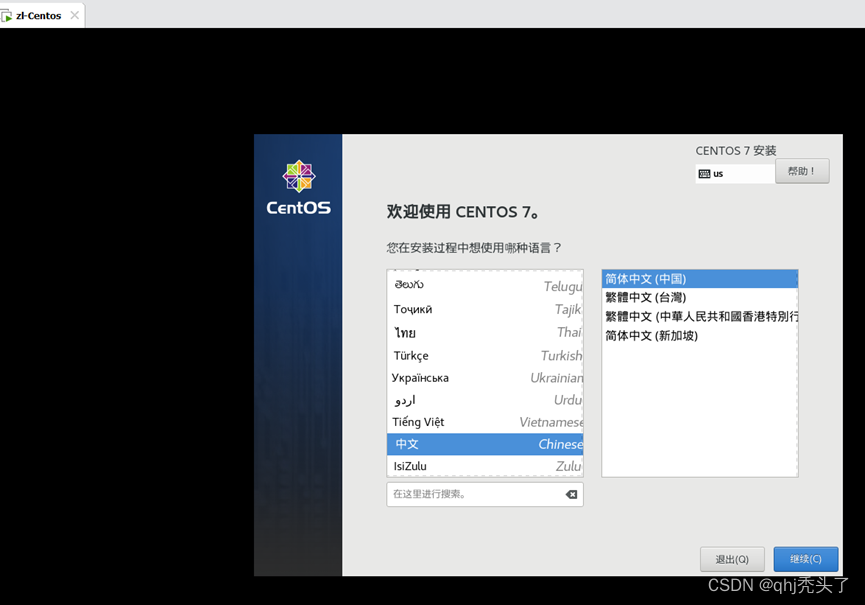Click the 继续(C) continue button

(x=805, y=559)
